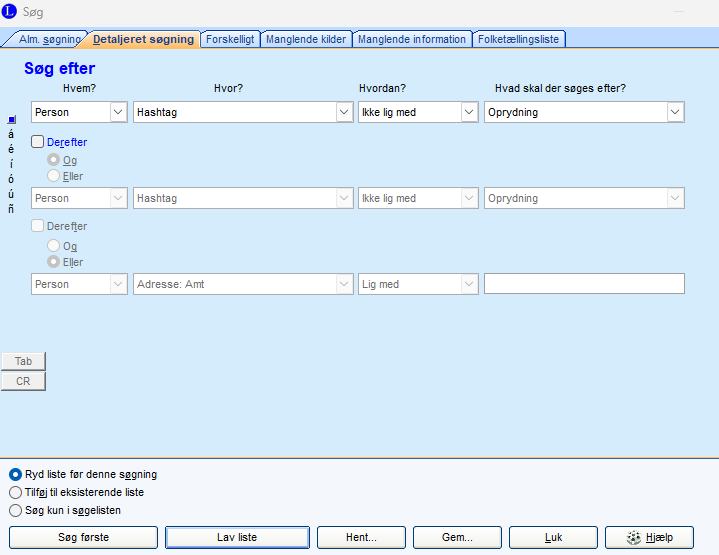The height and width of the screenshot is (555, 719).
Task: Click the Oprydning search value field
Action: [x=575, y=112]
